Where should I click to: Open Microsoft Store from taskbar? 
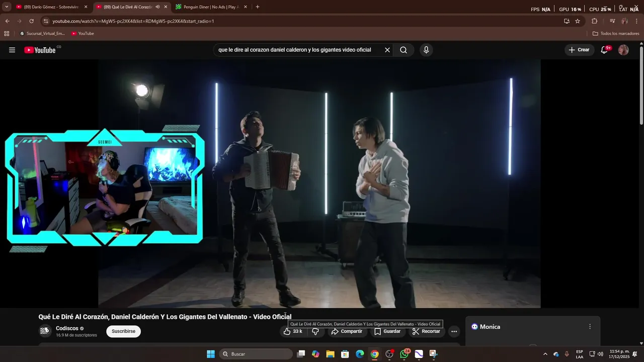point(345,354)
